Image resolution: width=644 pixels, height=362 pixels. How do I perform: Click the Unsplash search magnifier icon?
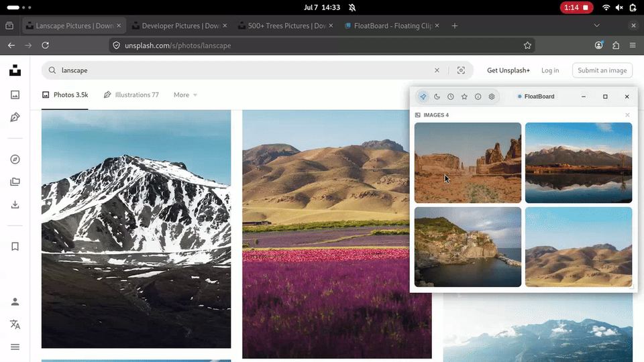52,70
